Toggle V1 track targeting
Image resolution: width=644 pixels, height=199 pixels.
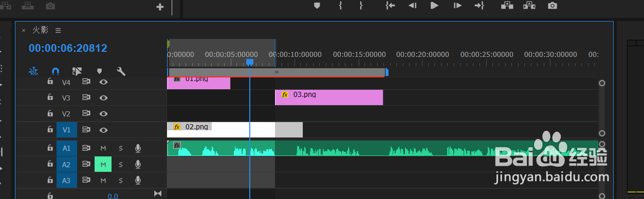(66, 130)
